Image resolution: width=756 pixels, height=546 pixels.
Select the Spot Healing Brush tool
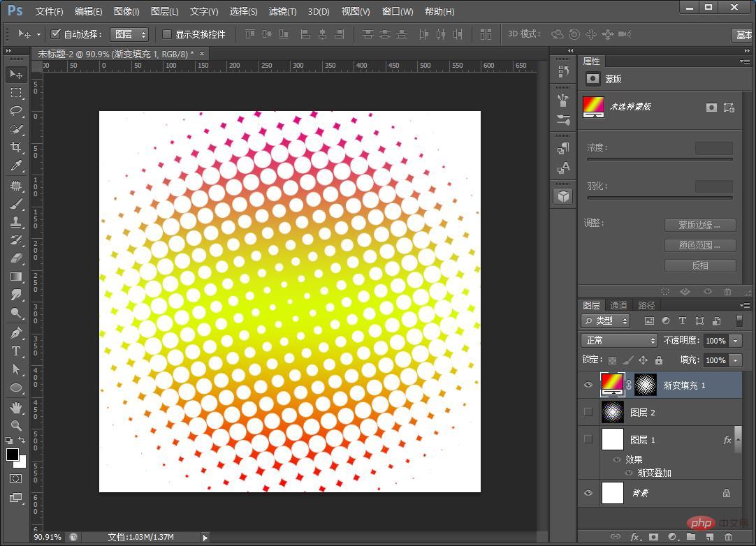point(16,186)
